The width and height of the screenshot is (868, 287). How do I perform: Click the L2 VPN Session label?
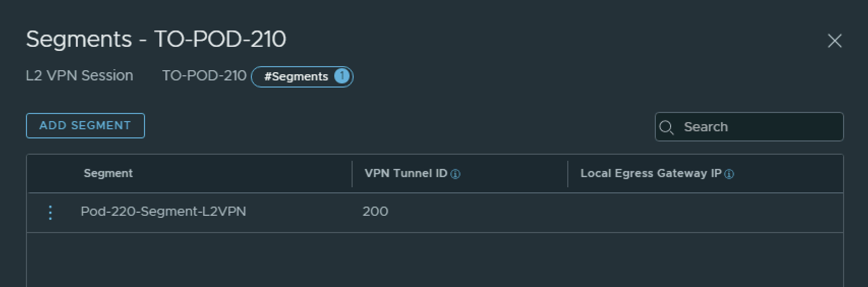click(x=79, y=76)
